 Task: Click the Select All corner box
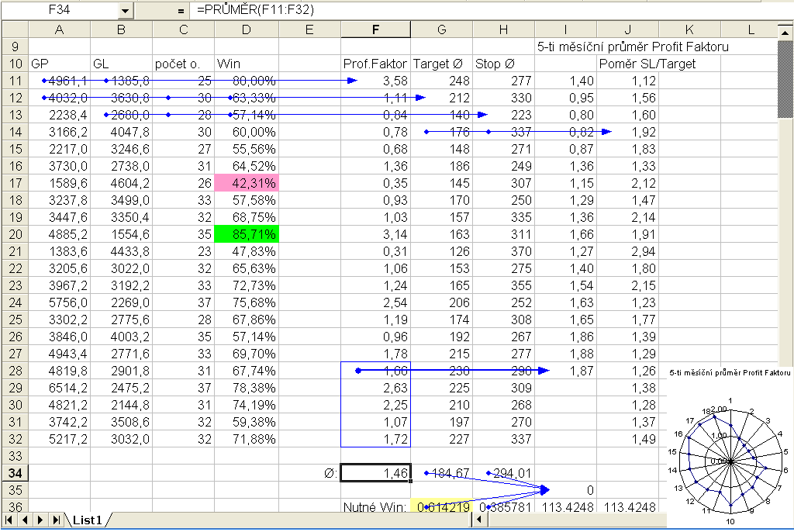coord(14,29)
